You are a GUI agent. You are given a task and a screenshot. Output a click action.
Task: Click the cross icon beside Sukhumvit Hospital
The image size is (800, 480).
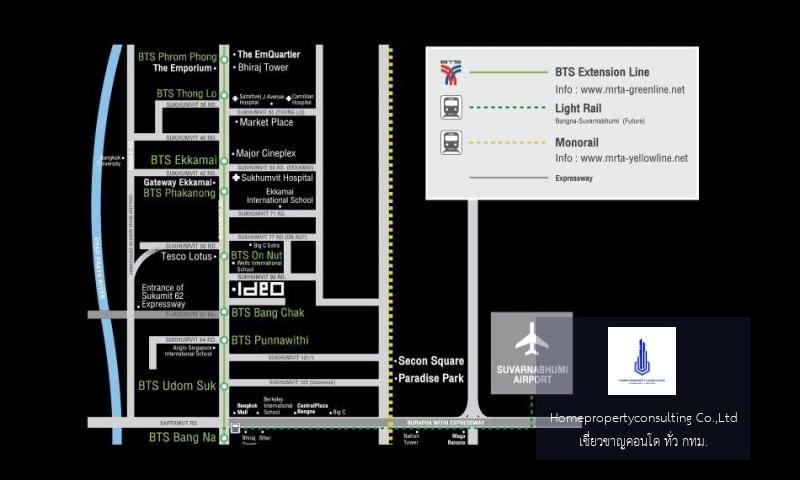point(236,178)
